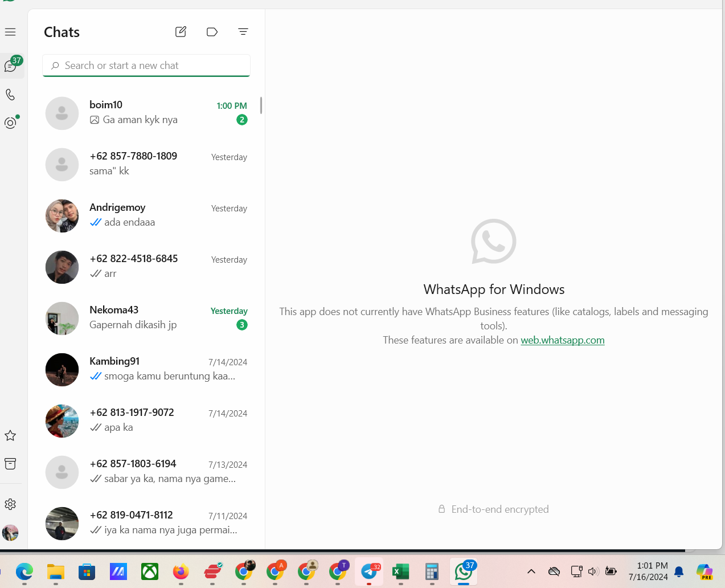
Task: Click profile photo of +62 813-1917-9072
Action: 62,421
